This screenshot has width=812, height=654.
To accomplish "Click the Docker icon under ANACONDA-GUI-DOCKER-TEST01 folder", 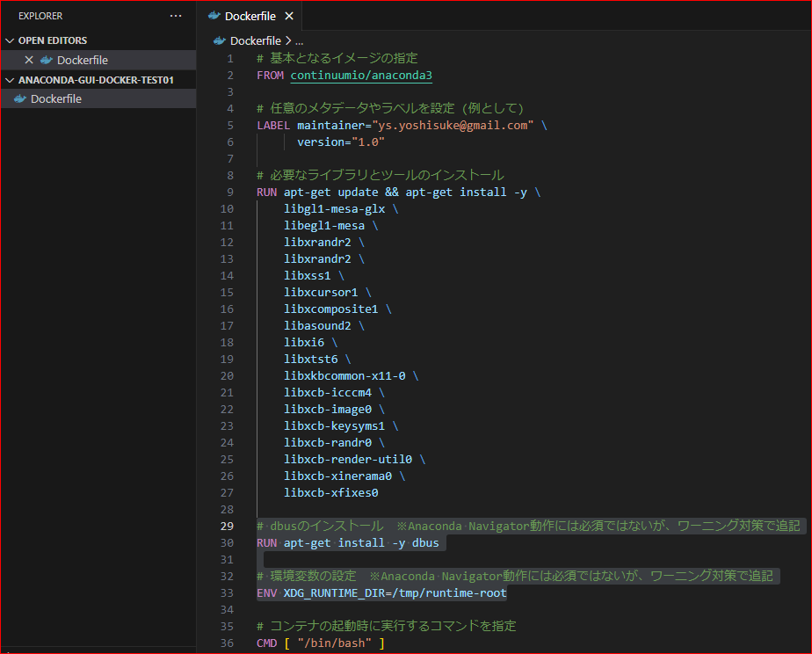I will pos(20,98).
